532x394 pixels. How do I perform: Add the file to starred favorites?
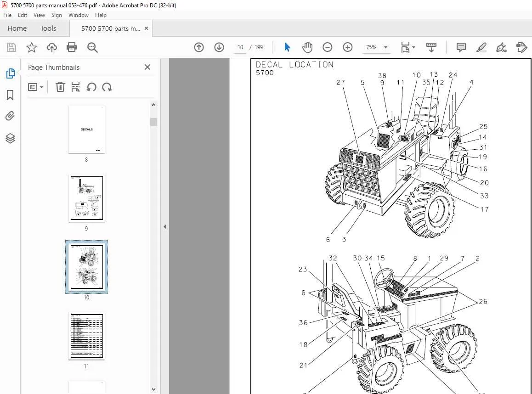point(32,47)
